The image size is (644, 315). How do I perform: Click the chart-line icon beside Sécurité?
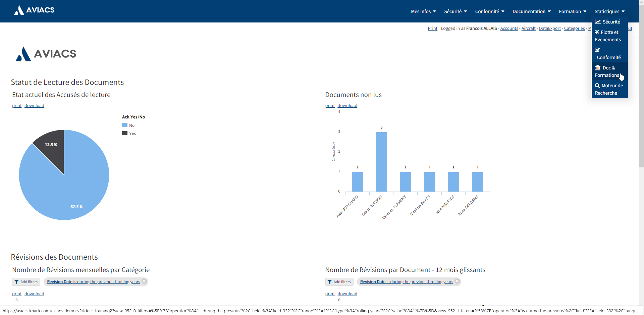tap(598, 22)
